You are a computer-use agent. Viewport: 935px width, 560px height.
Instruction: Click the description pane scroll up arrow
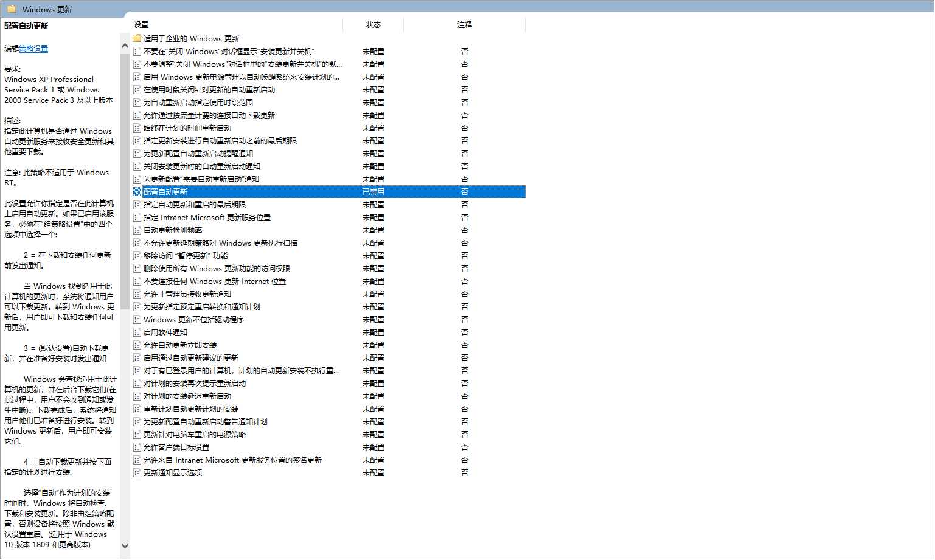coord(125,46)
